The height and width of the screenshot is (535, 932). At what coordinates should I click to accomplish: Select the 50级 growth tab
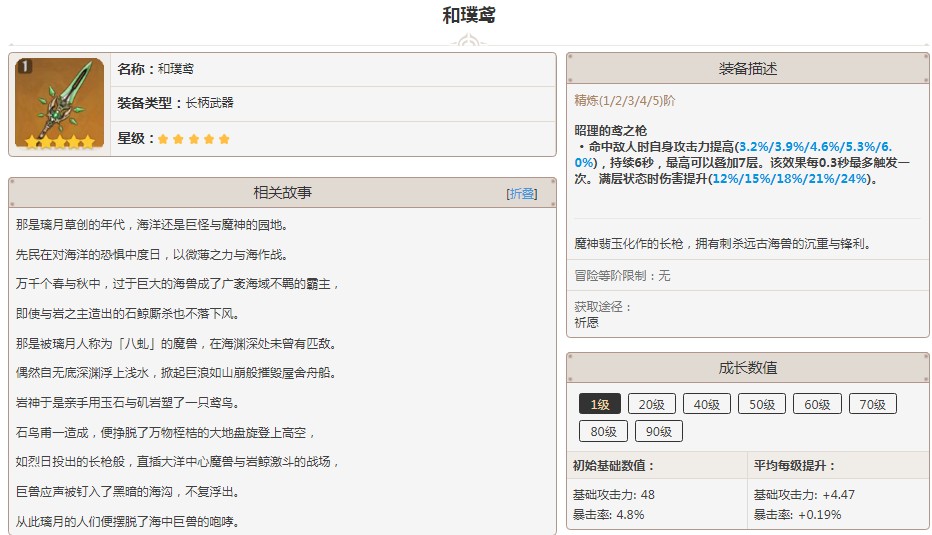pyautogui.click(x=762, y=404)
